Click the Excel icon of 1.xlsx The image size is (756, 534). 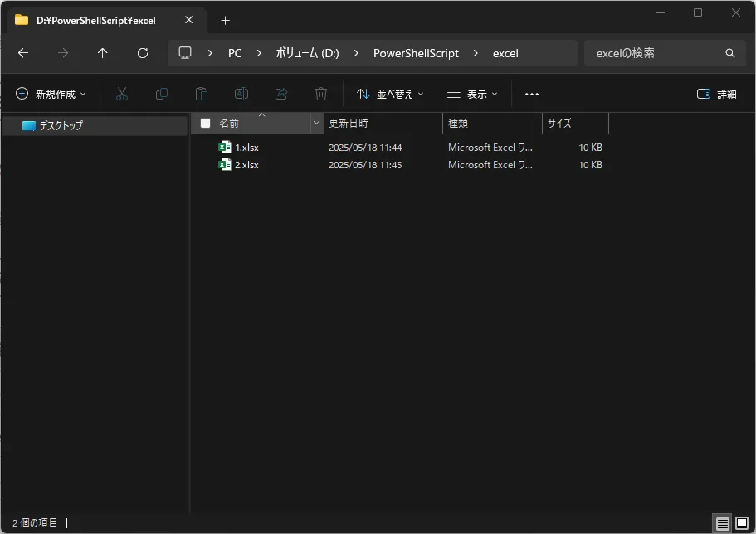click(225, 147)
